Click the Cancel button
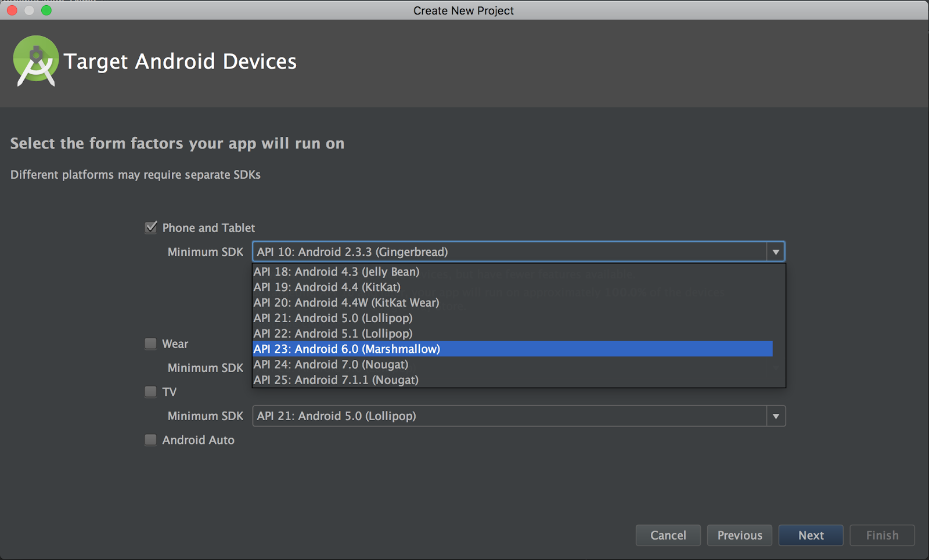 [x=668, y=535]
